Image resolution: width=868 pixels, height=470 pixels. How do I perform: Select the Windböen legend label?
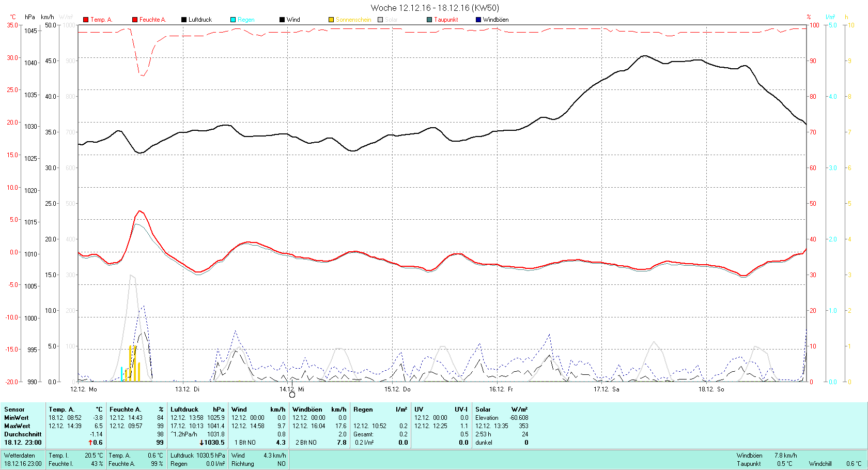click(495, 20)
